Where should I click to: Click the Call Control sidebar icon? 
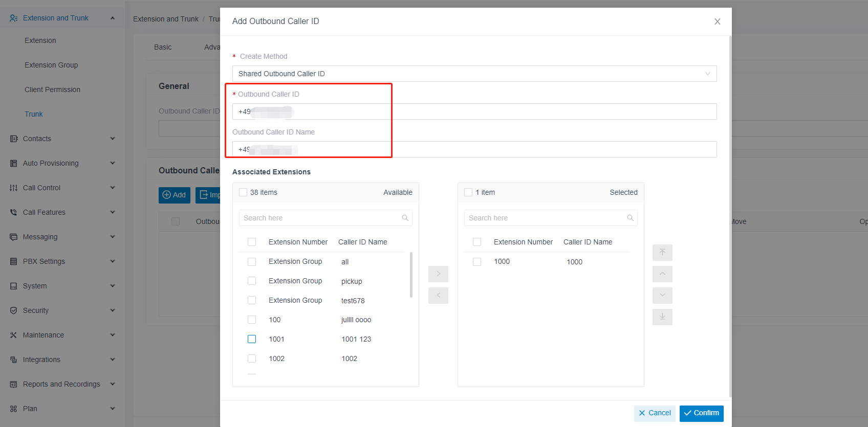point(14,188)
